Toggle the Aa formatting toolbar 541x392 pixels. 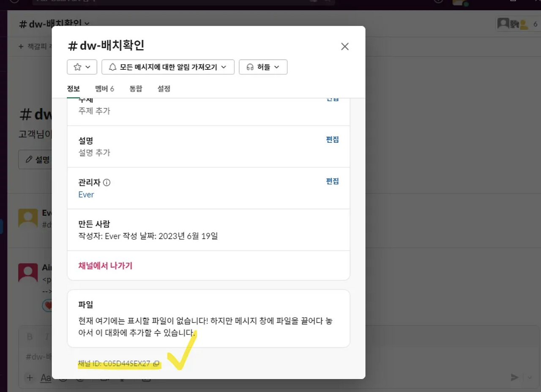pyautogui.click(x=46, y=378)
